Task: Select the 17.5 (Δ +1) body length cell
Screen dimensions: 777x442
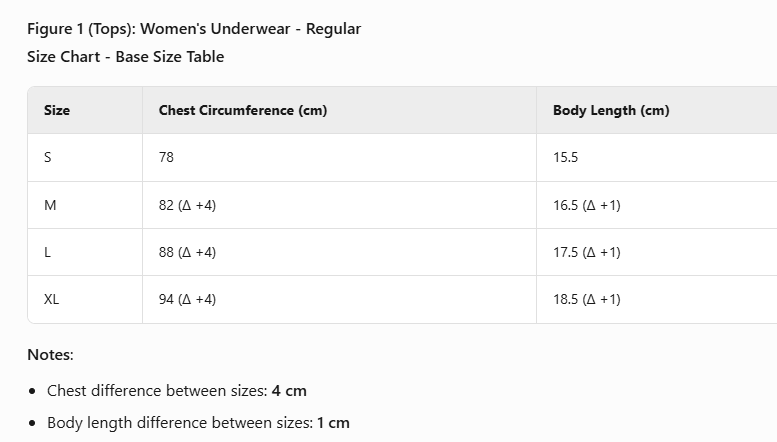Action: [586, 252]
